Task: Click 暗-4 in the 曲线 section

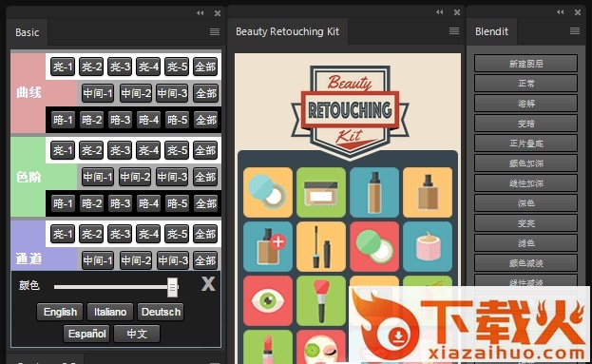Action: point(148,120)
